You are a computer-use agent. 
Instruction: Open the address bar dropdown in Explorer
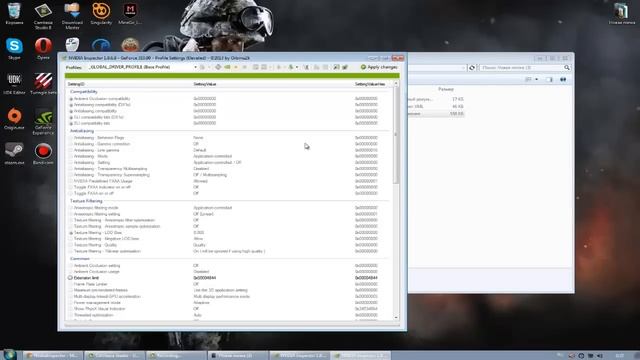point(464,68)
